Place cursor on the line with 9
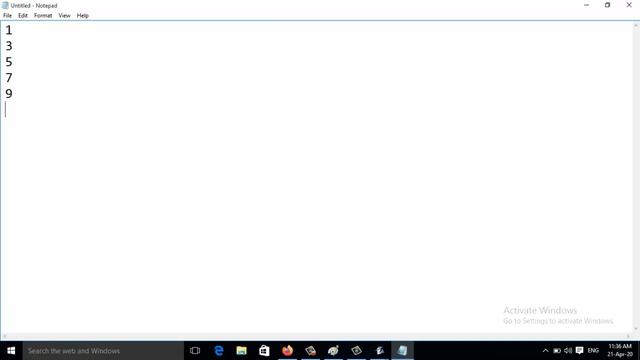This screenshot has height=360, width=640. coord(9,94)
